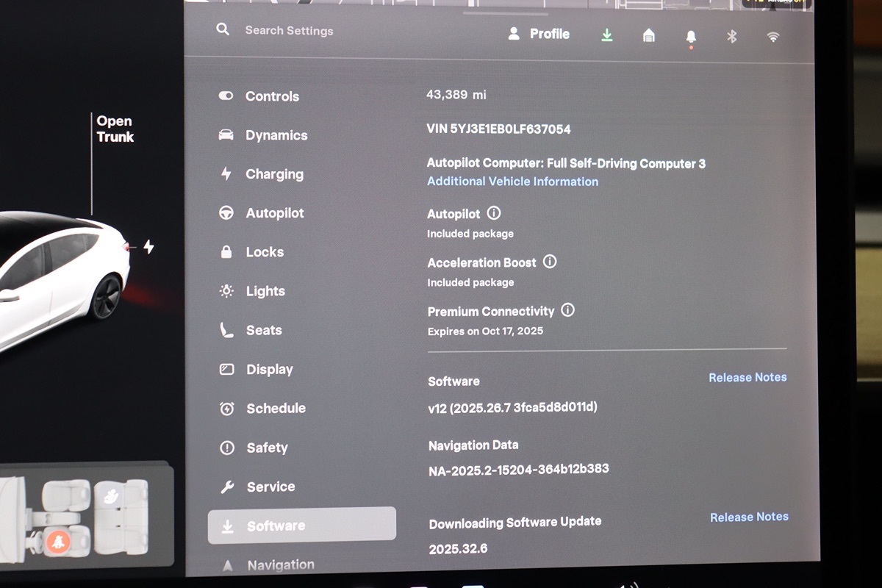This screenshot has width=882, height=588.
Task: Open the Charging settings section
Action: coord(273,174)
